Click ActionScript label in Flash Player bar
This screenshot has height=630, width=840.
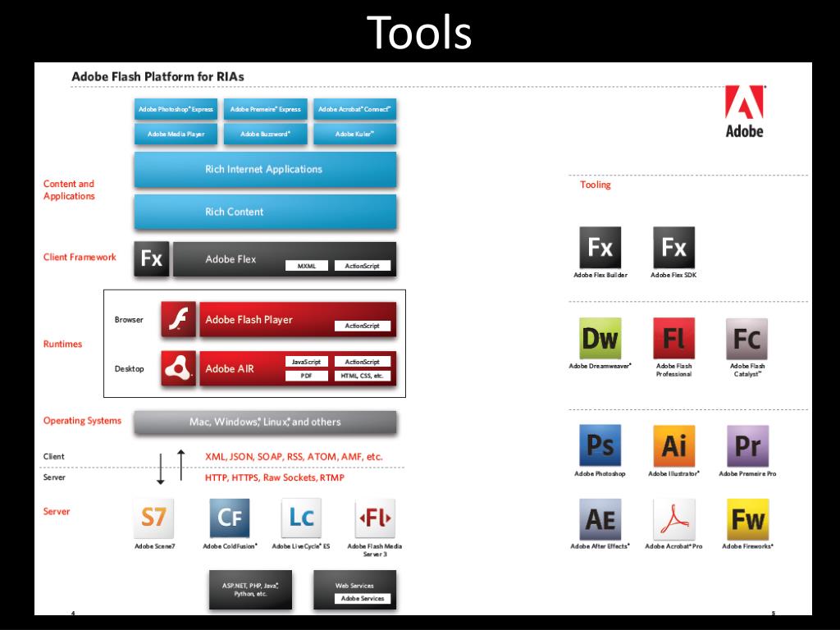click(363, 326)
